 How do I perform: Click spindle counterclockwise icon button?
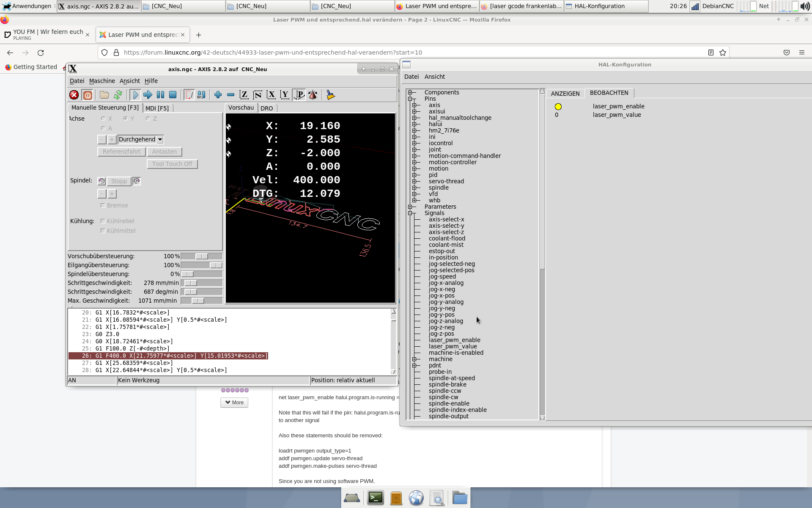(101, 181)
